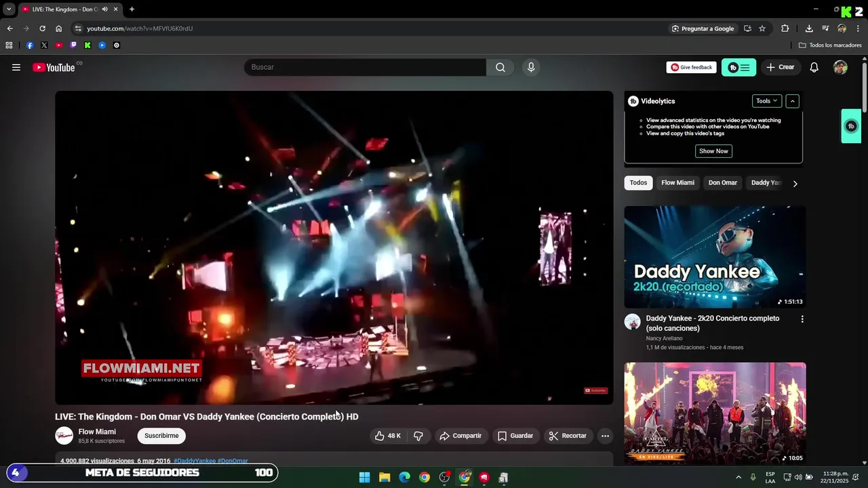Open the YouTube guide hamburger menu
868x488 pixels.
click(x=16, y=67)
